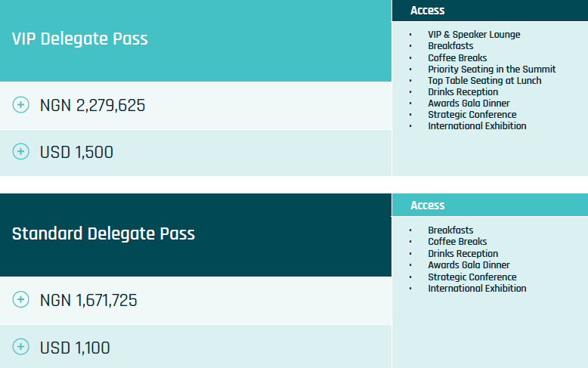Select the VIP Delegate Pass heading
Viewport: 588px width, 368px height.
tap(80, 39)
